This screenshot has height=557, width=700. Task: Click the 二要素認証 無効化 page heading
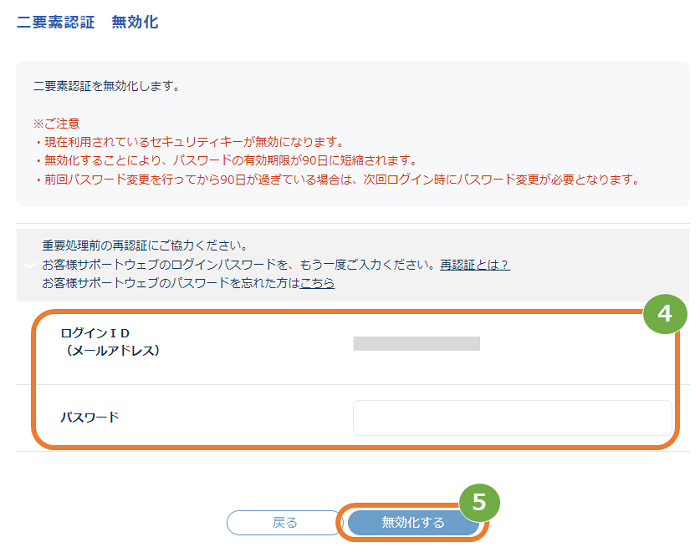tap(88, 22)
